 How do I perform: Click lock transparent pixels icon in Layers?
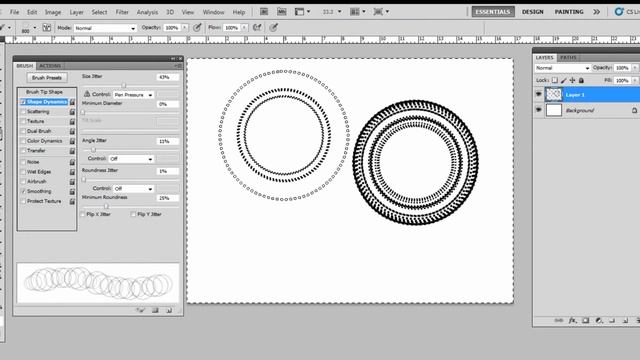(x=555, y=80)
